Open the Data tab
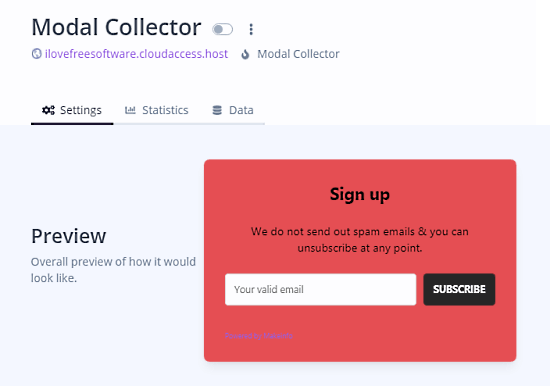This screenshot has height=386, width=550. [x=233, y=110]
